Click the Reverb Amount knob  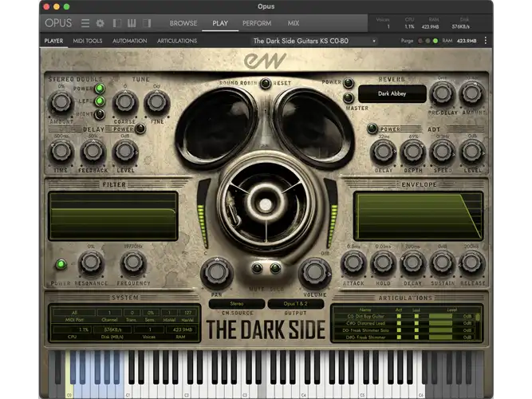click(x=472, y=93)
